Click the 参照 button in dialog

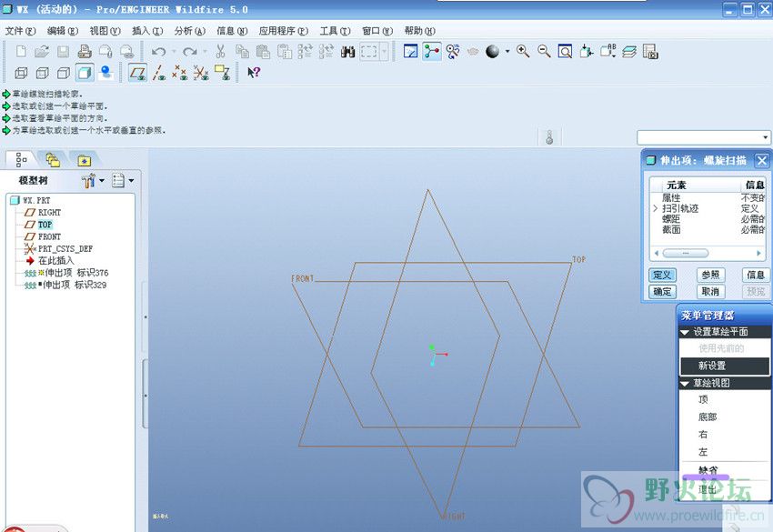(x=710, y=276)
